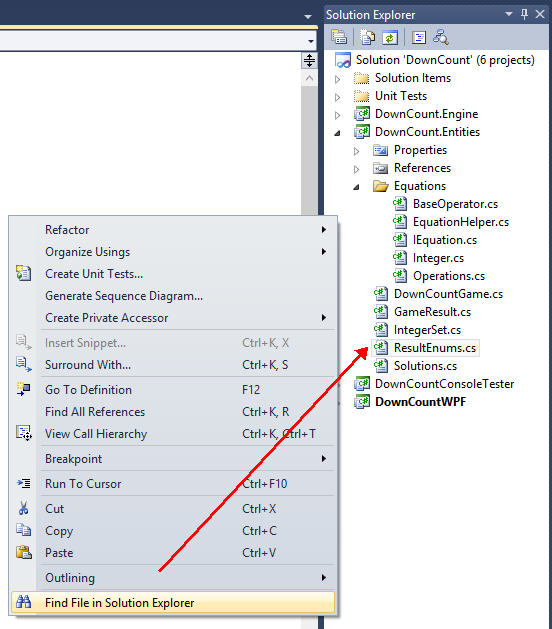The image size is (552, 629).
Task: Open the Solution Explorer window position dropdown
Action: pyautogui.click(x=509, y=14)
